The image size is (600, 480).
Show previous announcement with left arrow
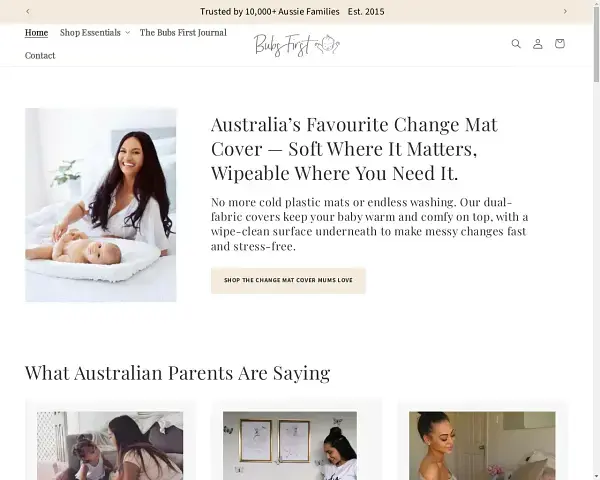[28, 11]
